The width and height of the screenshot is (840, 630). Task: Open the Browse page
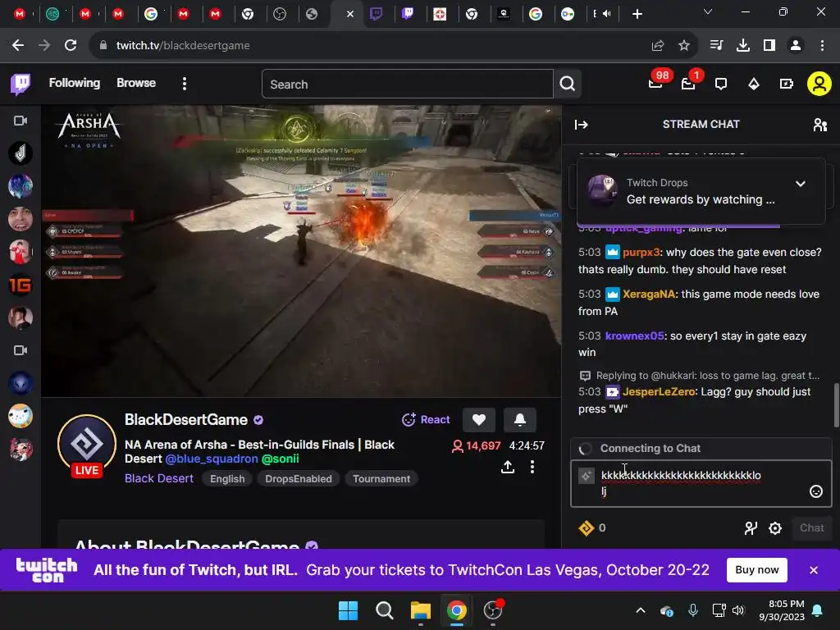(x=136, y=83)
